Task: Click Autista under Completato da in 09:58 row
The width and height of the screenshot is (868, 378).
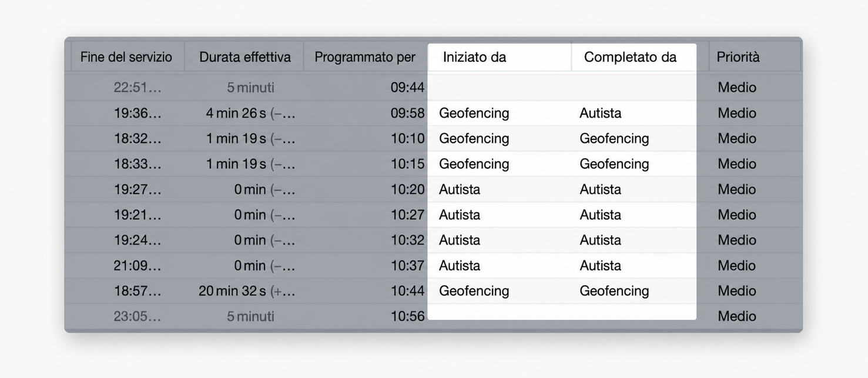Action: coord(600,113)
